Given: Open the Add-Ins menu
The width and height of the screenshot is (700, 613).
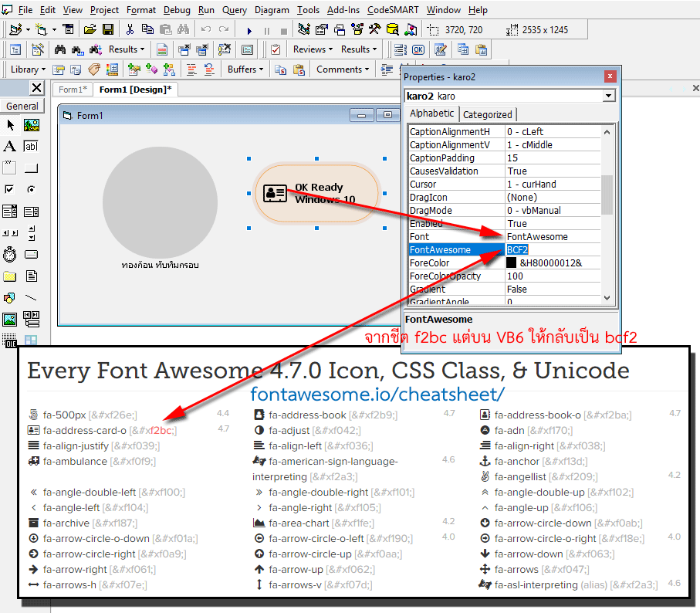Looking at the screenshot, I should pyautogui.click(x=343, y=10).
